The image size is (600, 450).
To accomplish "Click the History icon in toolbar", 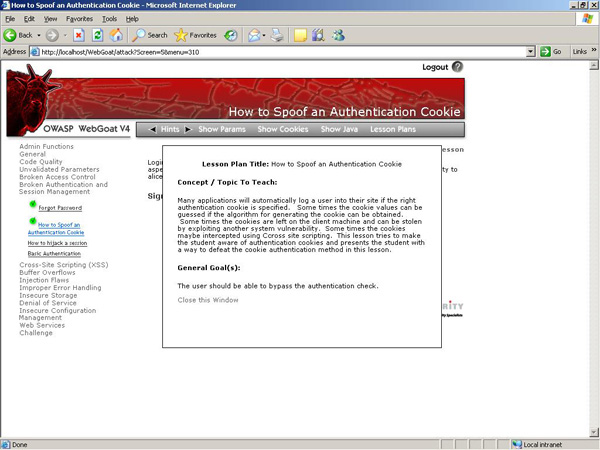I will click(231, 35).
